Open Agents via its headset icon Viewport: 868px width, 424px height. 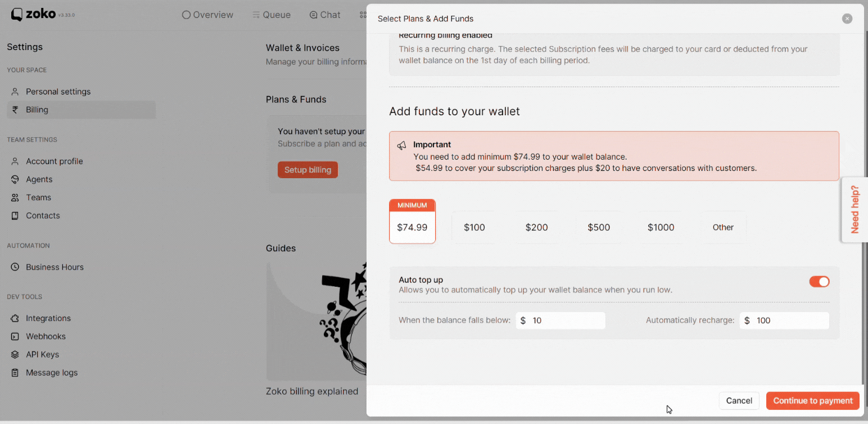click(x=15, y=179)
